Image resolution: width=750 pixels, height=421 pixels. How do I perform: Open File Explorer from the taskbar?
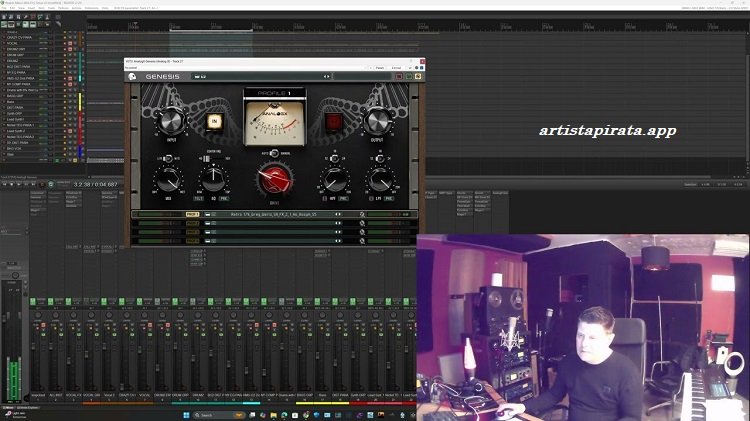274,415
